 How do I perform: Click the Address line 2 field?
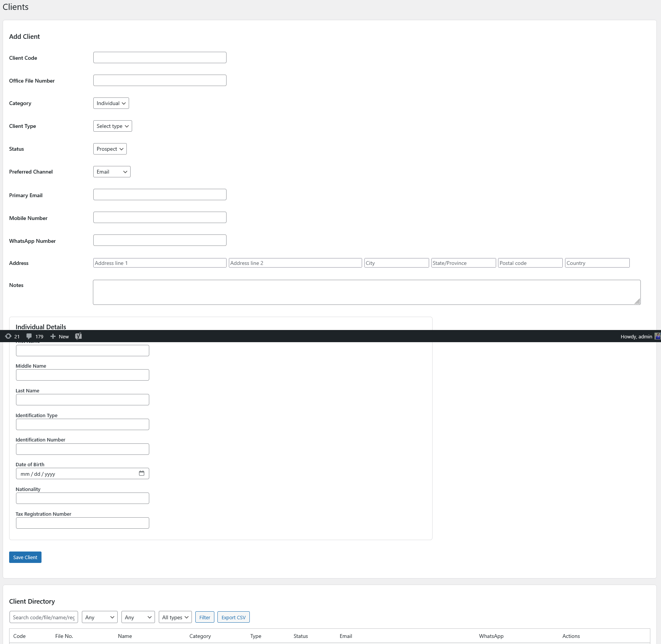pyautogui.click(x=295, y=263)
